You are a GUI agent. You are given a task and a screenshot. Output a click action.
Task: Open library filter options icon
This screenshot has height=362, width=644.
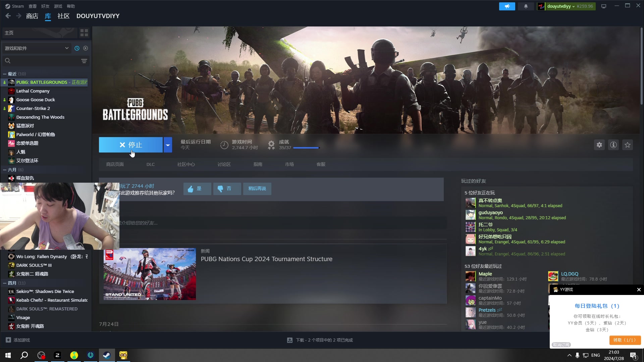pos(84,61)
